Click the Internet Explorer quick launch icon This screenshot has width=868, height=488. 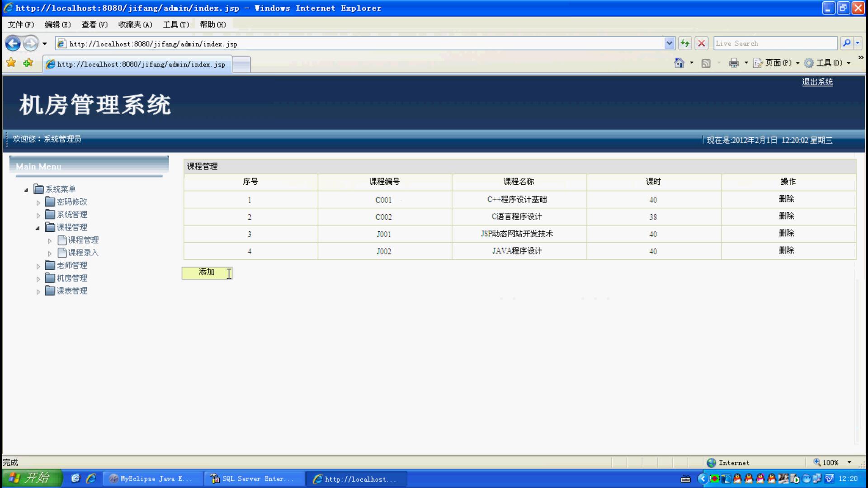(x=91, y=478)
